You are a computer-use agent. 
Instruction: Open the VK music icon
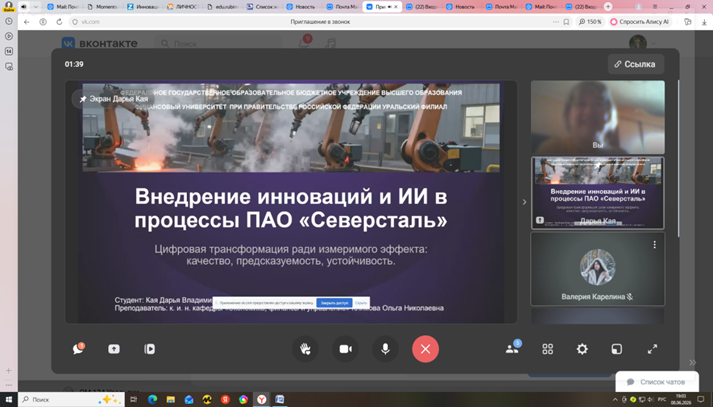tap(331, 43)
